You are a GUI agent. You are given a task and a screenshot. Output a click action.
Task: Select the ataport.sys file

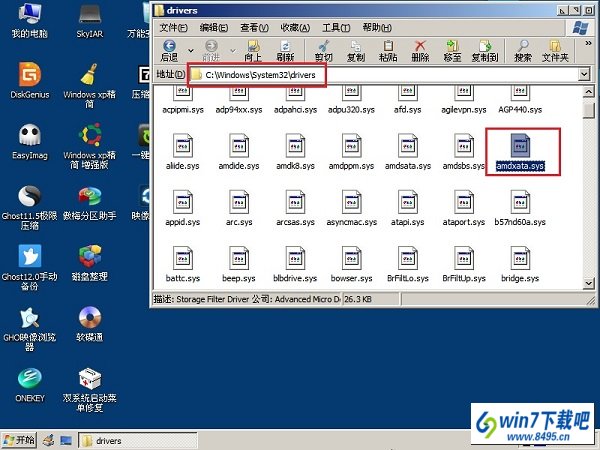(463, 208)
